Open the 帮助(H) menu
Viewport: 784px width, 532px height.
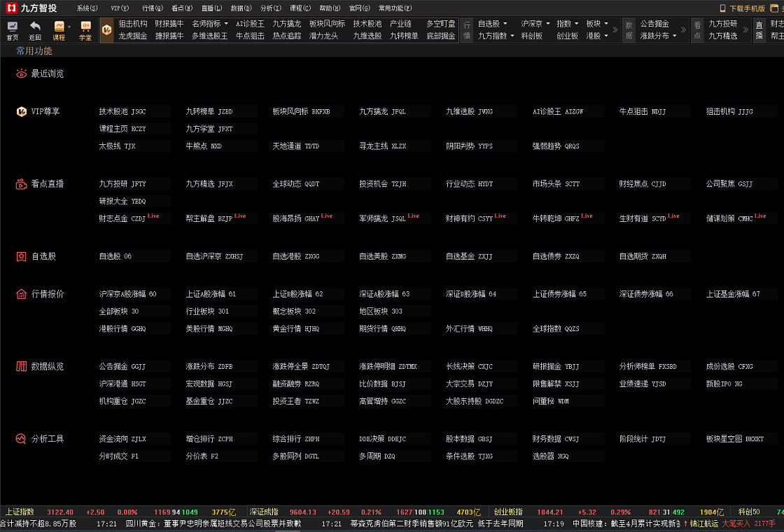pos(330,8)
